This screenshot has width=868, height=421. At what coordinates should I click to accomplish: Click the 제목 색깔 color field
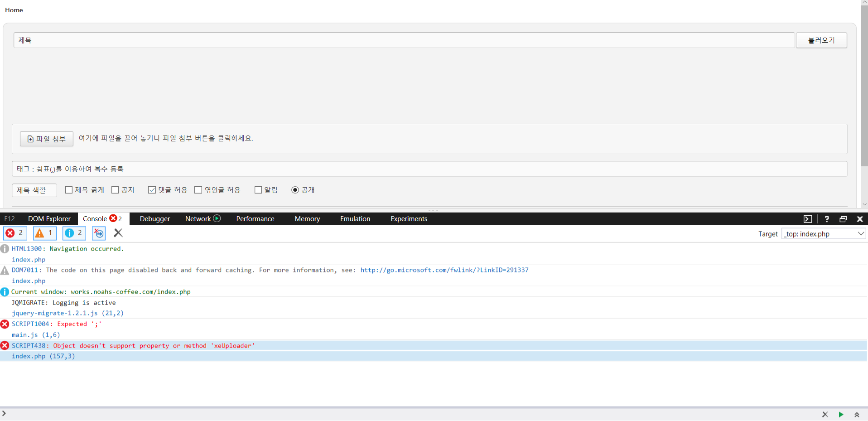tap(34, 190)
